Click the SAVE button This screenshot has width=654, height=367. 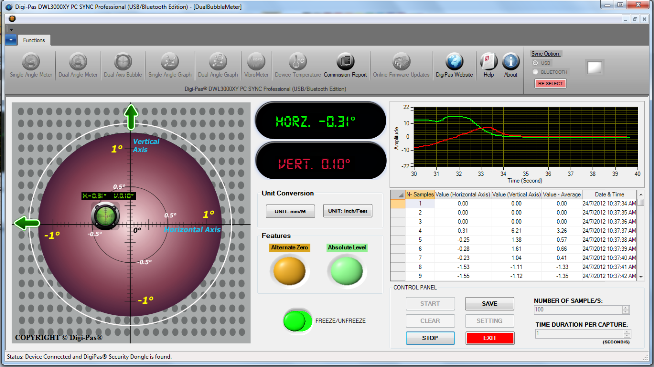point(489,304)
